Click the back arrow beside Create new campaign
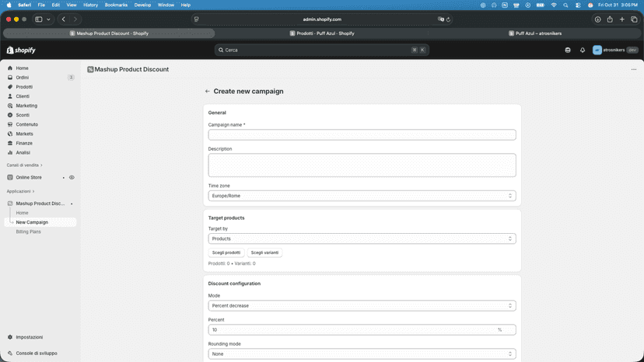The width and height of the screenshot is (644, 362). coord(208,91)
